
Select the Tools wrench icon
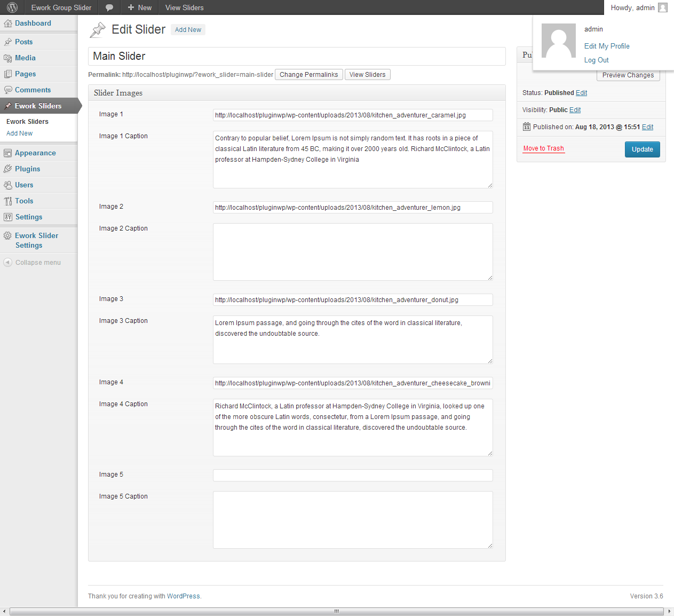[8, 201]
